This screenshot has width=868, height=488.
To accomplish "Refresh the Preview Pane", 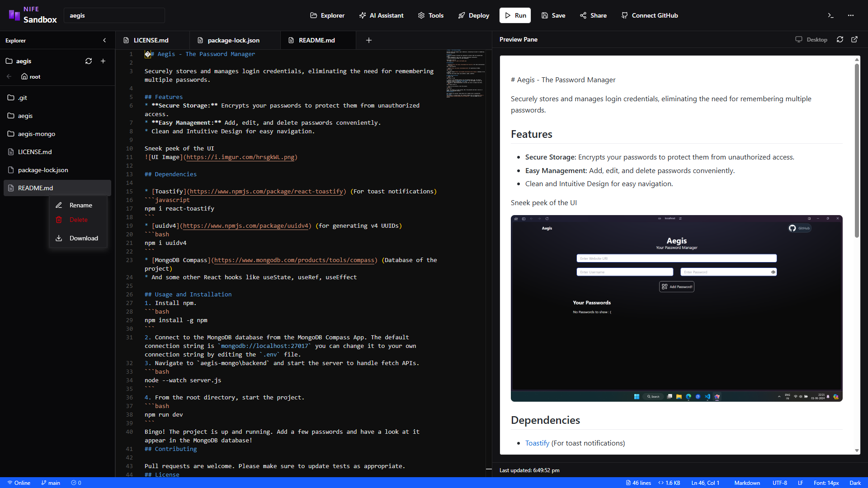I will [x=840, y=39].
